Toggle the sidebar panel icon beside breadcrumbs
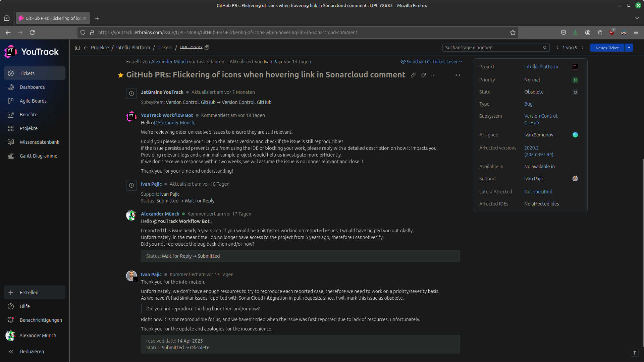The image size is (644, 362). tap(77, 48)
